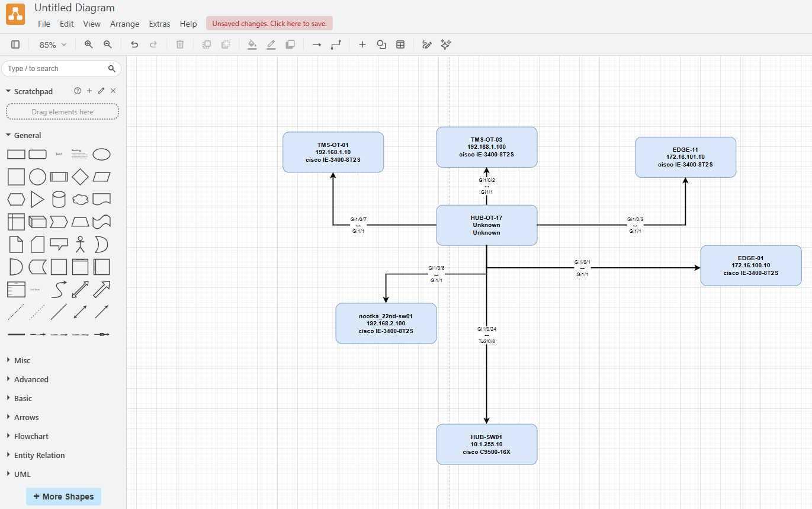This screenshot has height=509, width=812.
Task: Open the Waypoints connector style icon
Action: pyautogui.click(x=336, y=44)
